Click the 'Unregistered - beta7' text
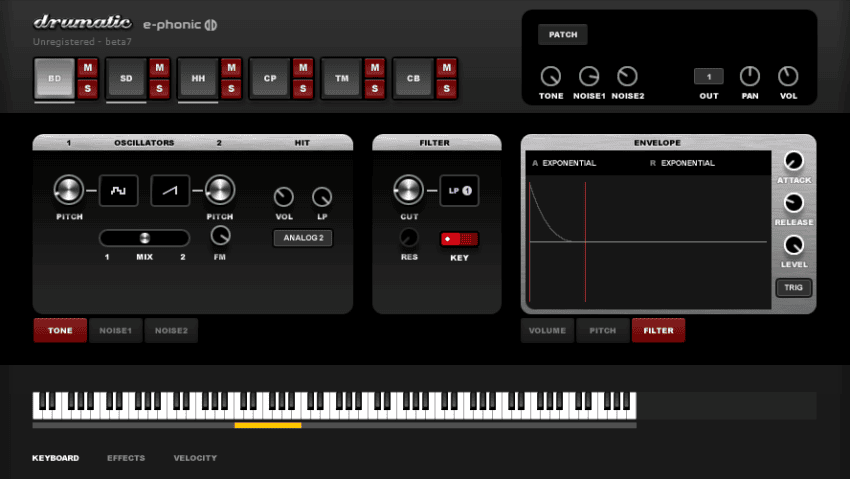This screenshot has height=479, width=850. 82,42
